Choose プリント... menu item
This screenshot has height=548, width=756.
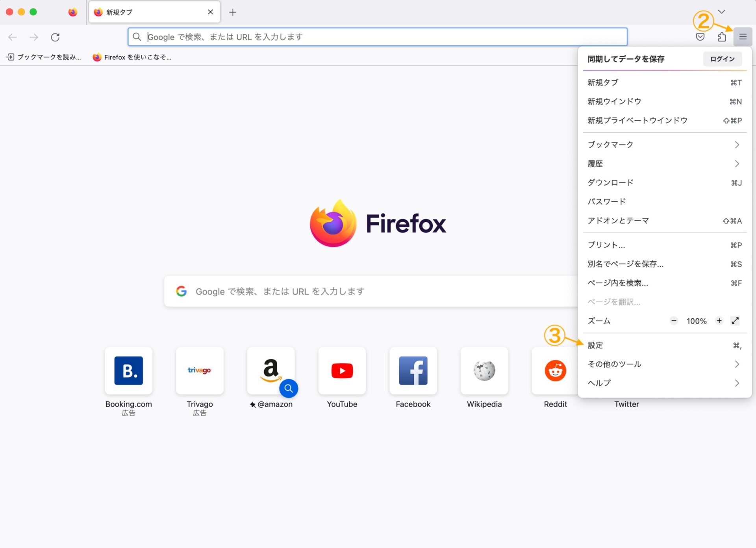pyautogui.click(x=664, y=245)
